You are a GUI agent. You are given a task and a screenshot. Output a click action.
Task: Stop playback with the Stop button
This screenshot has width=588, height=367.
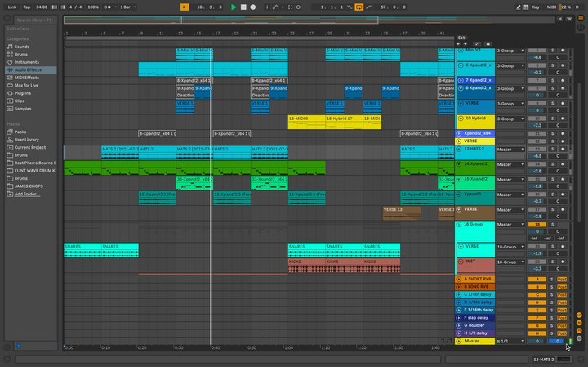click(243, 7)
